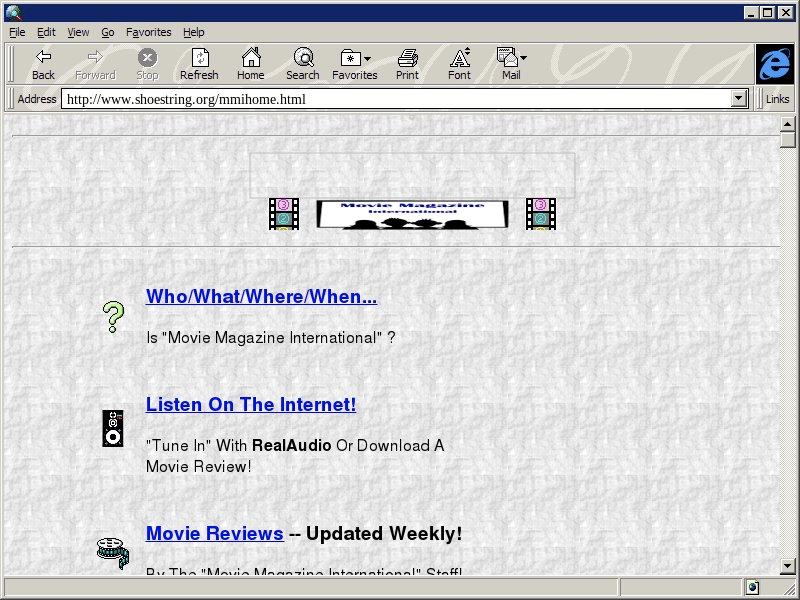800x600 pixels.
Task: Click the Back toolbar button
Action: click(43, 64)
